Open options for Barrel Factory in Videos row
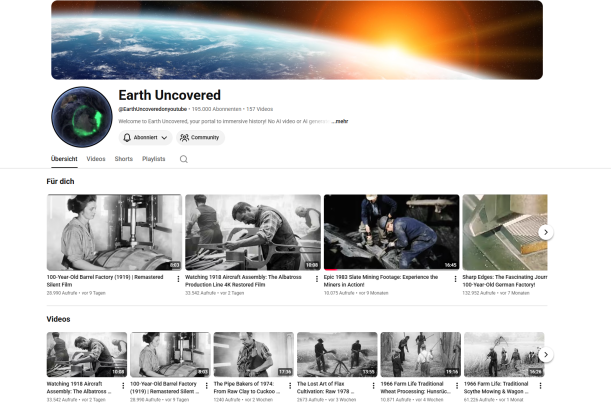 tap(207, 386)
